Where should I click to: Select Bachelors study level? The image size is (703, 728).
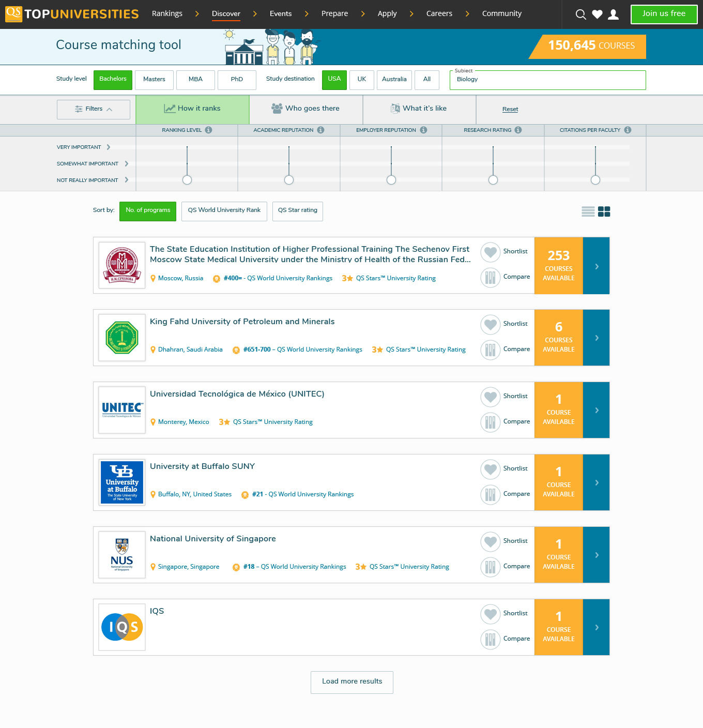[x=113, y=80]
